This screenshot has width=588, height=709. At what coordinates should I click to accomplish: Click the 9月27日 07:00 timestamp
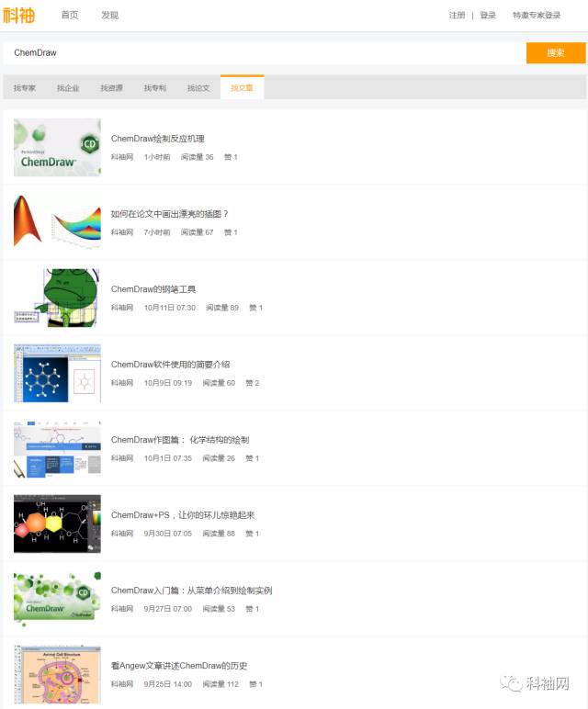point(168,609)
